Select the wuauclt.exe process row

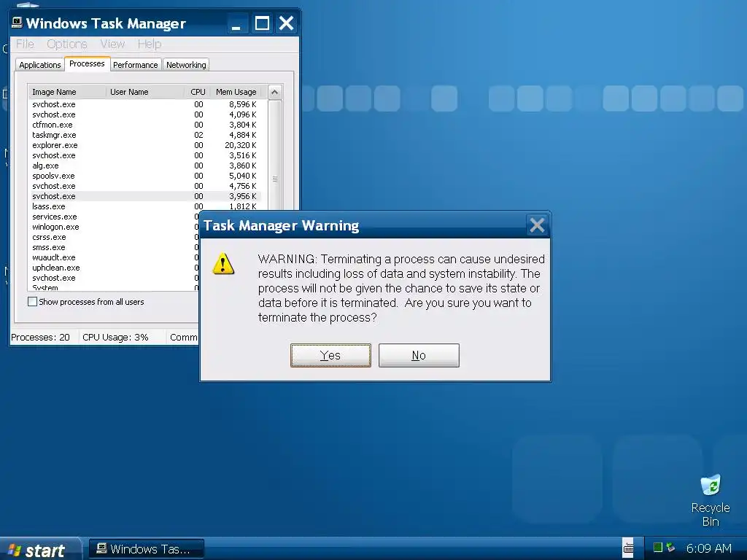click(114, 257)
